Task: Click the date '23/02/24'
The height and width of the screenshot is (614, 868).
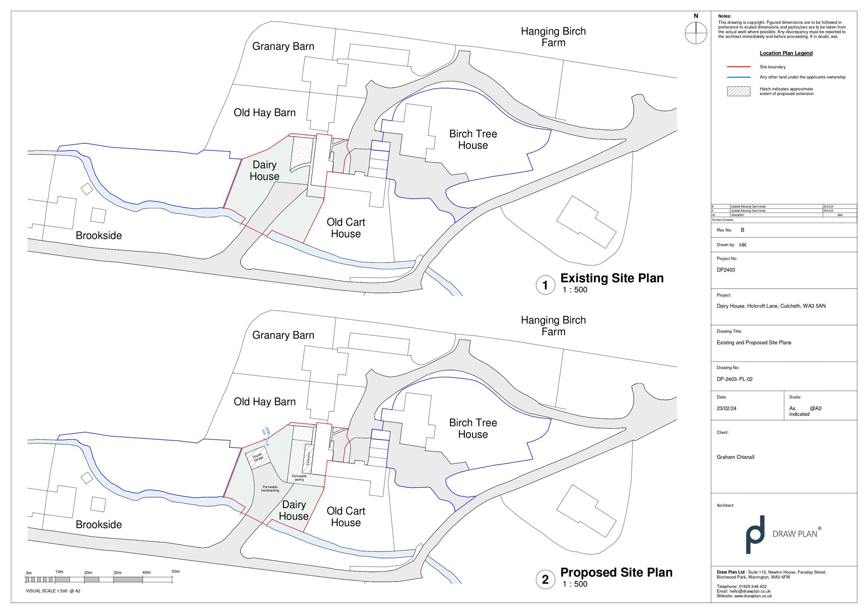Action: click(x=727, y=409)
